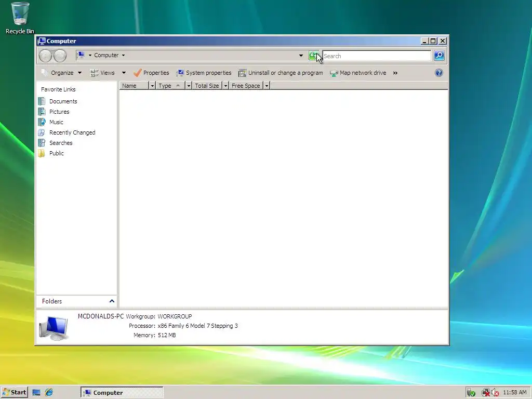Screen dimensions: 532x399
Task: Click the muted volume tray icon
Action: pos(495,393)
